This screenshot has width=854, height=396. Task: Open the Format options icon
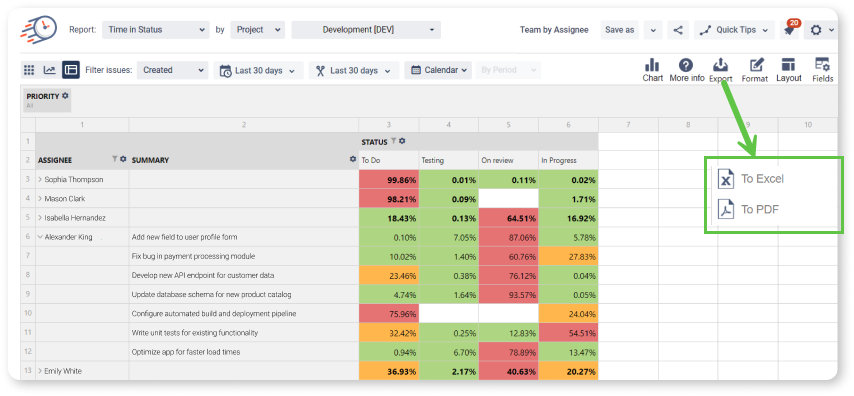[x=757, y=65]
